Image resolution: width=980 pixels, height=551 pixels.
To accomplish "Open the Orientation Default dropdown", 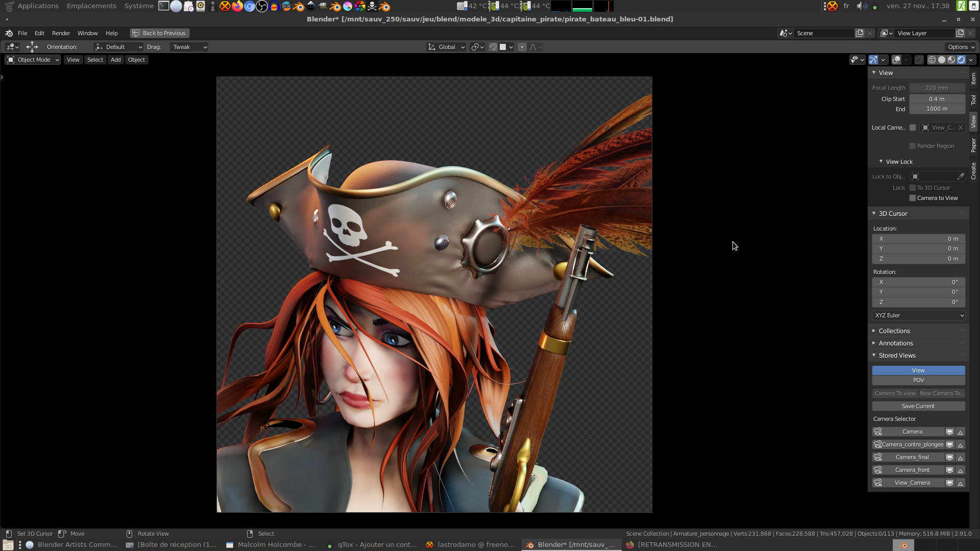I will coord(118,47).
